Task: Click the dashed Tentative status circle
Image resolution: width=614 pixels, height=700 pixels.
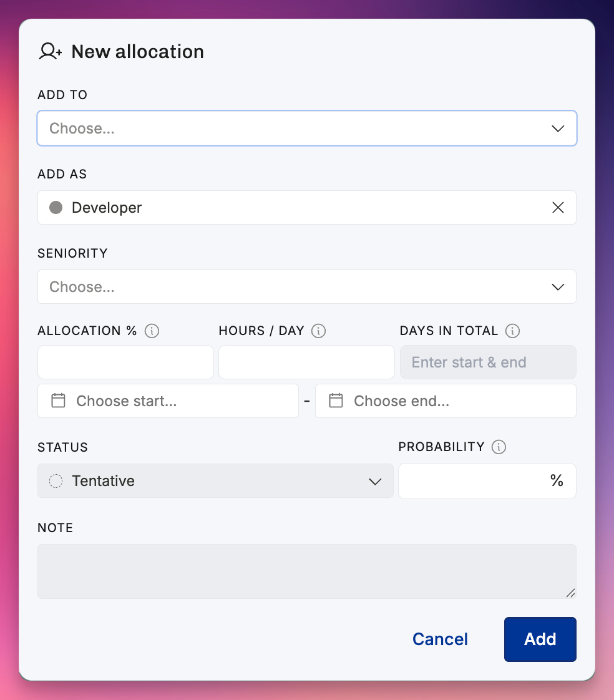Action: point(56,481)
